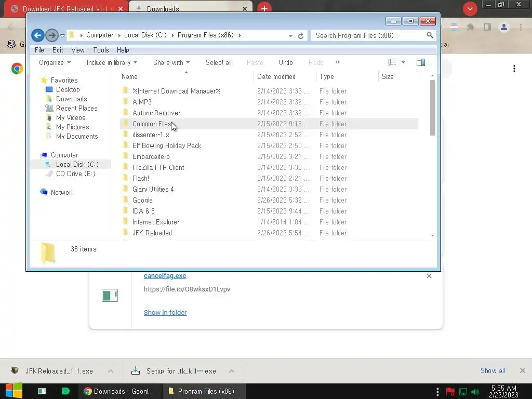Screen dimensions: 532x399
Task: Open the Help menu in Explorer
Action: 123,50
